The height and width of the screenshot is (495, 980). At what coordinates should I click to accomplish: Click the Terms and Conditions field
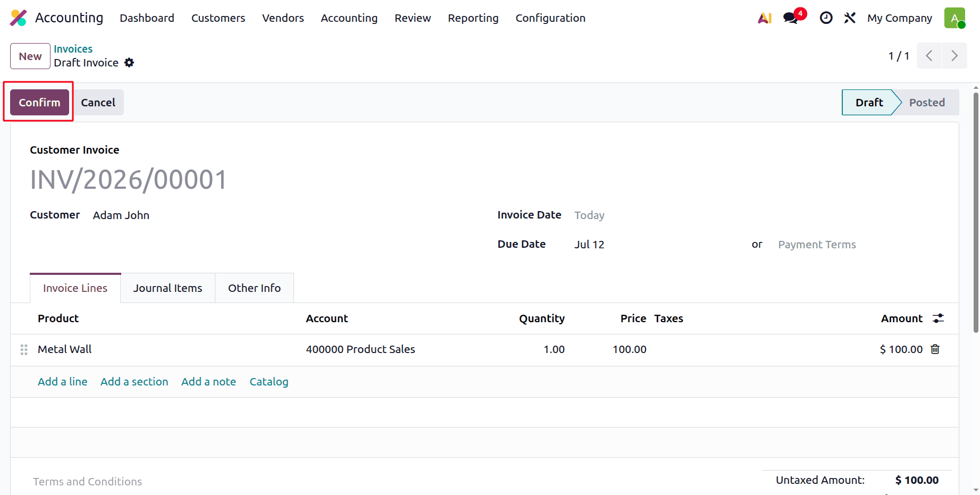click(x=88, y=482)
